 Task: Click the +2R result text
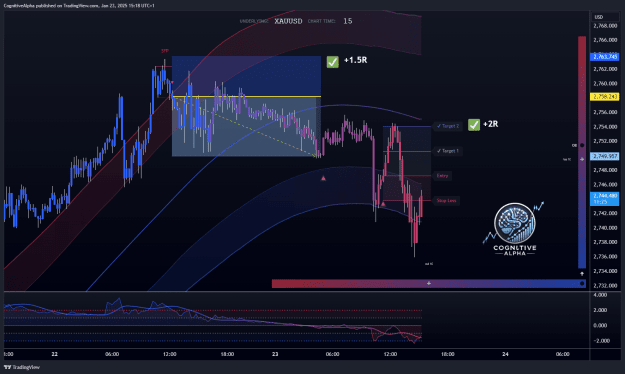tap(491, 124)
